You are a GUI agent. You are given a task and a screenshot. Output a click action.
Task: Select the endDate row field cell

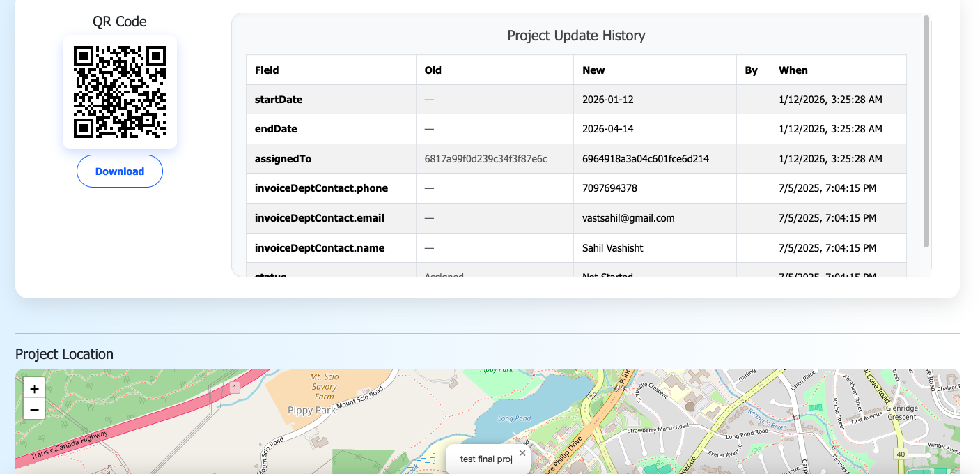(x=276, y=129)
